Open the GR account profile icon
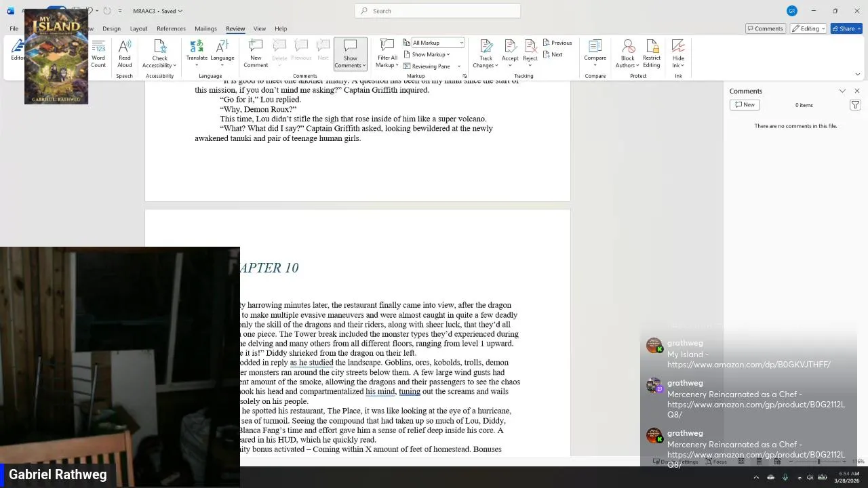The image size is (868, 488). click(792, 11)
